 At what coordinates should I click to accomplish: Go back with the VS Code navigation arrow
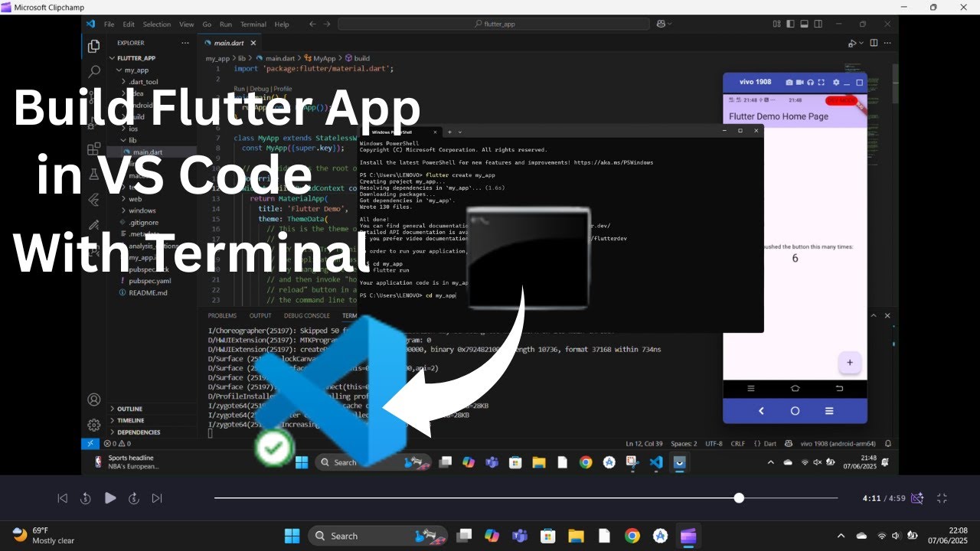pos(312,24)
